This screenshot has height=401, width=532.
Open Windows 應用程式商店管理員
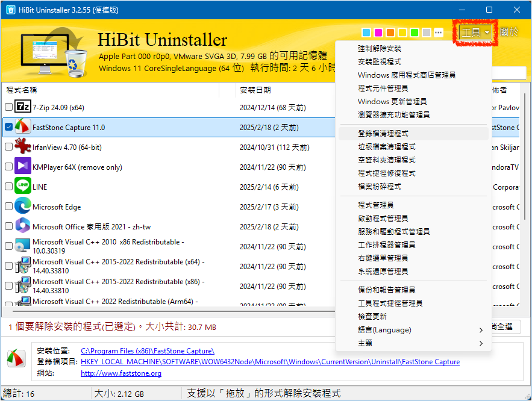(x=413, y=75)
